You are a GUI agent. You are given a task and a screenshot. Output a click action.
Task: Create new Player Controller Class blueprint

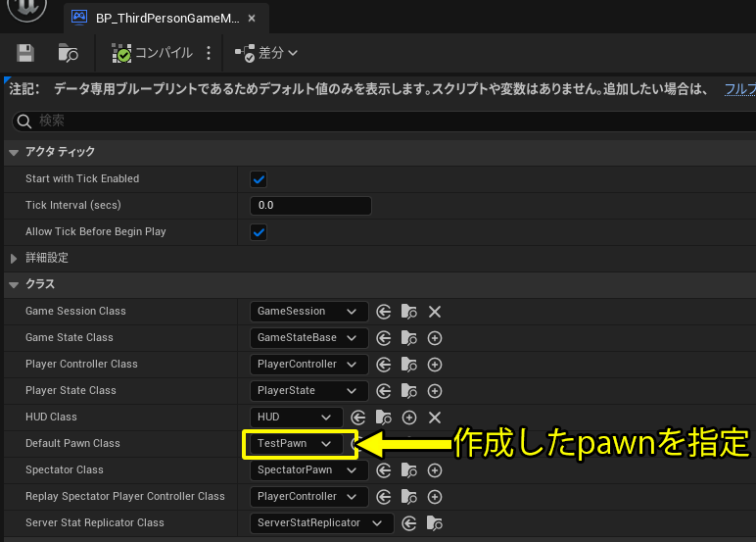[435, 365]
